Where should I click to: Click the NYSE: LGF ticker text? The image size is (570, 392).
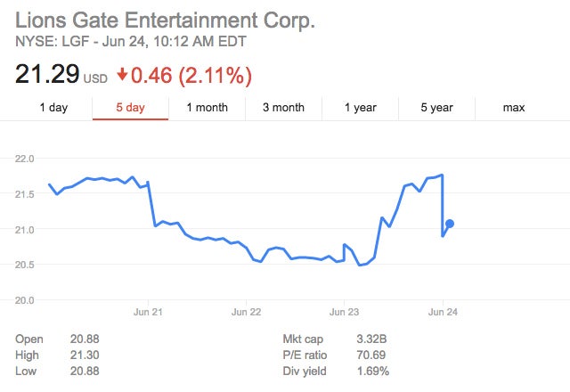click(47, 41)
